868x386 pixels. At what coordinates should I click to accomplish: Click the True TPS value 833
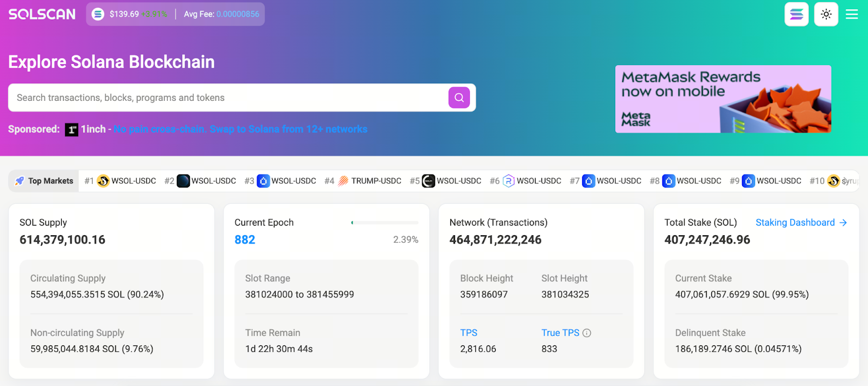(549, 349)
